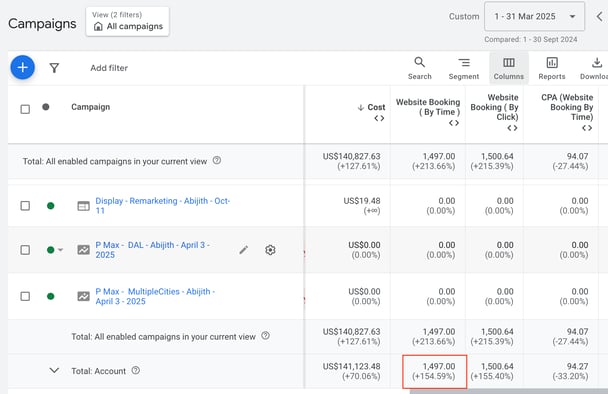Viewport: 608px width, 394px height.
Task: Open the Search tool in toolbar
Action: click(420, 68)
